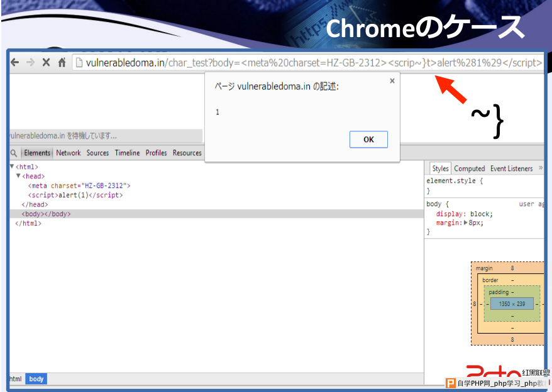Collapse the html node triangle

click(12, 166)
